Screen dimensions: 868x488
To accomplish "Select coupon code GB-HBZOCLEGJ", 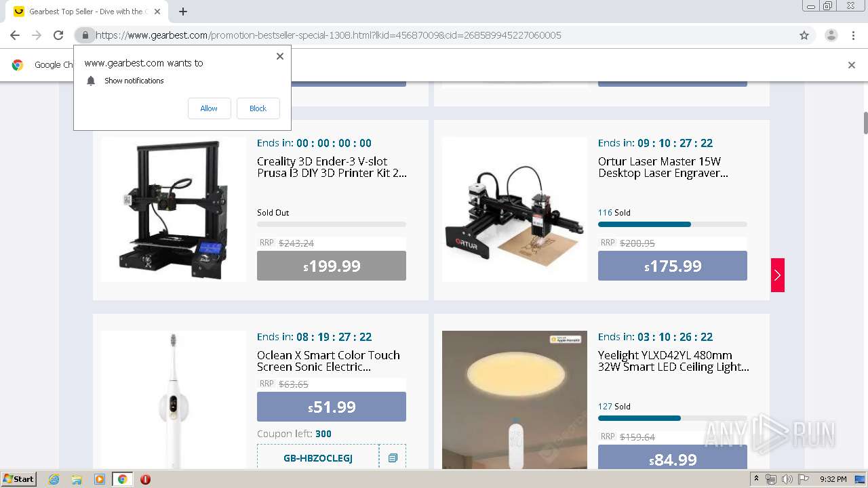I will [318, 458].
